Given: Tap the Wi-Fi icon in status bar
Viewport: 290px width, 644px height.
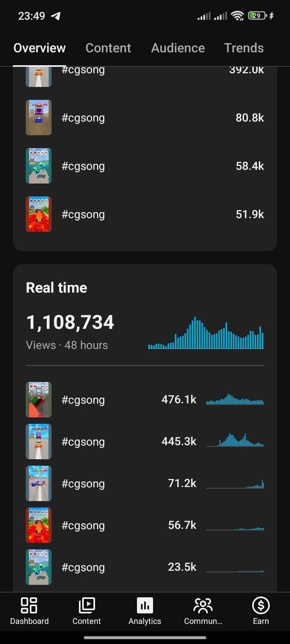Looking at the screenshot, I should coord(238,16).
